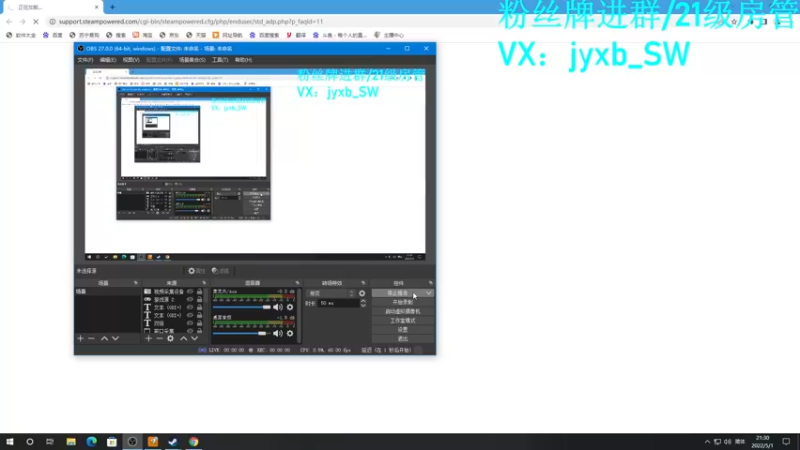This screenshot has height=450, width=800.
Task: Stop page loading in the browser
Action: point(36,21)
